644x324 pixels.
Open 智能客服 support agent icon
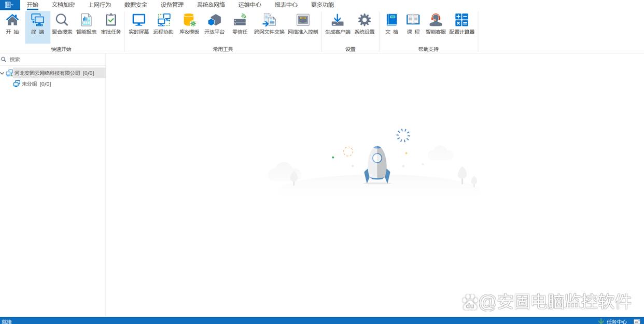(436, 24)
